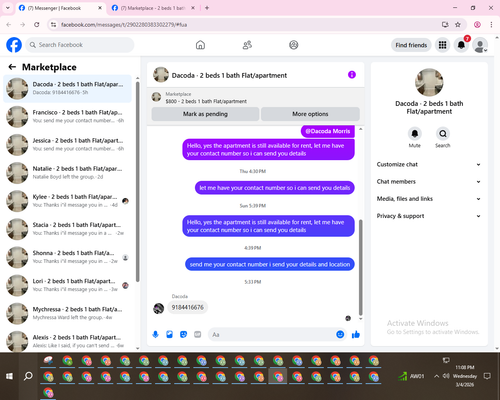Screen dimensions: 500x400
Task: Send a voice clip with microphone icon
Action: click(155, 334)
